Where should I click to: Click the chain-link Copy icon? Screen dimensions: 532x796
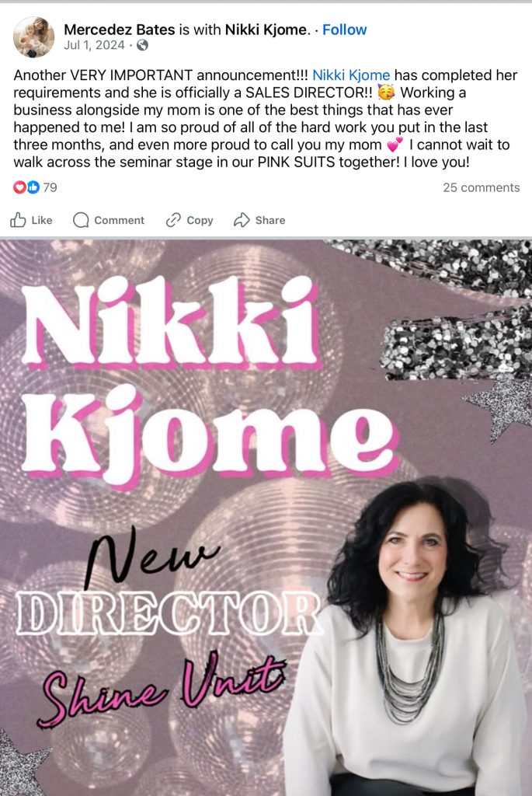tap(173, 220)
